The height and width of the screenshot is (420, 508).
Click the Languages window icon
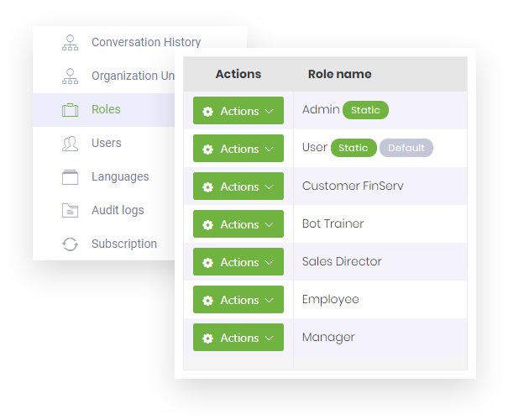(70, 177)
